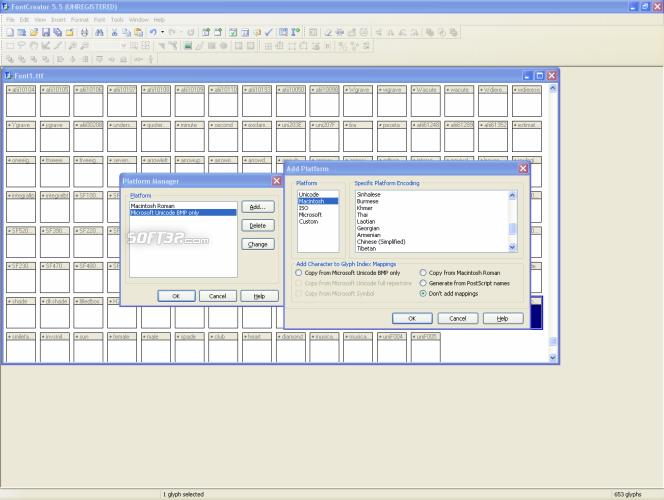This screenshot has width=664, height=500.
Task: Click the encoding list scroll down arrow
Action: 512,248
